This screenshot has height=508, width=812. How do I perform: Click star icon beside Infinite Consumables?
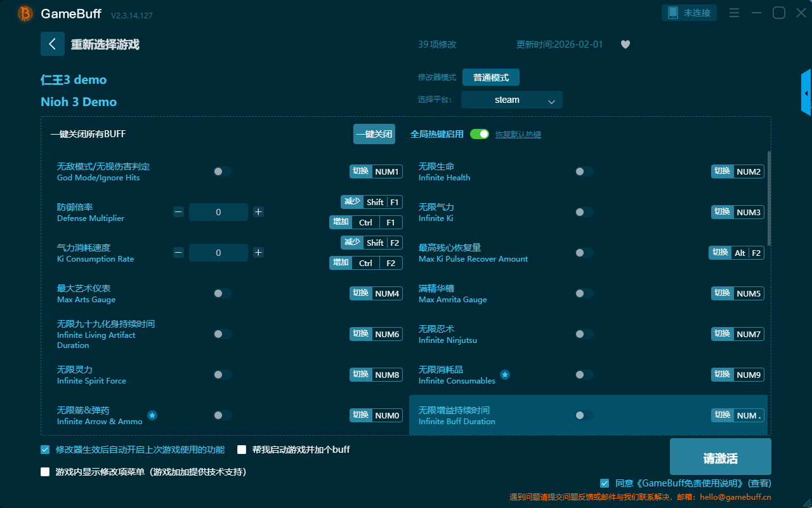coord(505,375)
